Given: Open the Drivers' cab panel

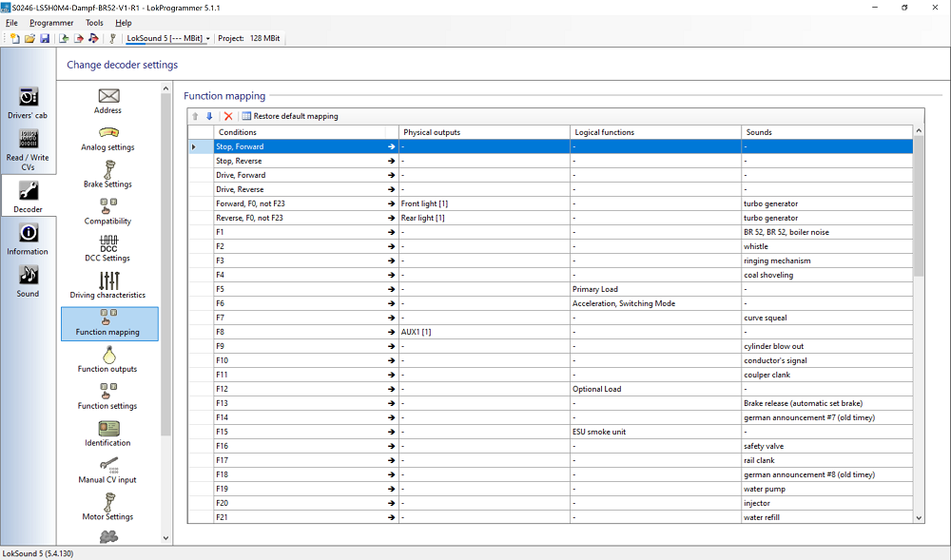Looking at the screenshot, I should point(28,103).
